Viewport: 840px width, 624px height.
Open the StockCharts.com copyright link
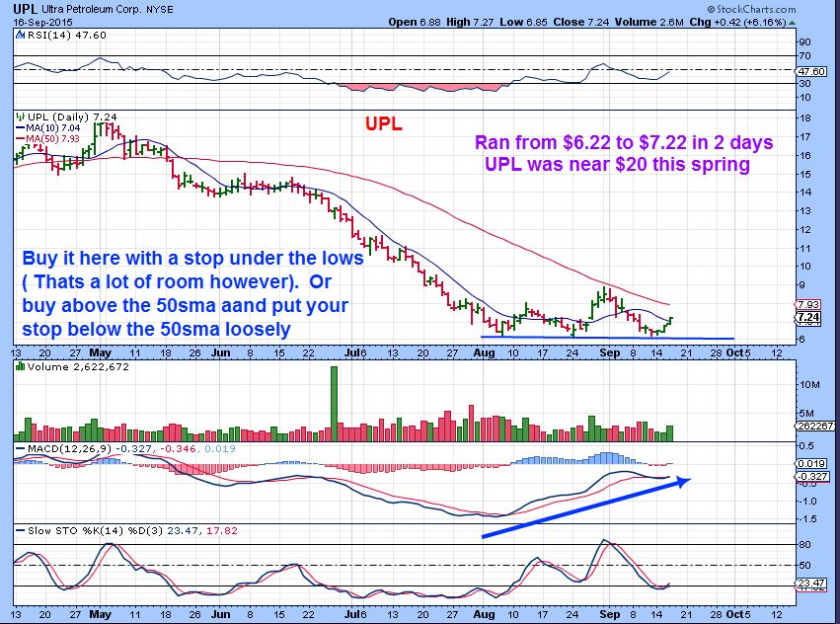(x=751, y=9)
